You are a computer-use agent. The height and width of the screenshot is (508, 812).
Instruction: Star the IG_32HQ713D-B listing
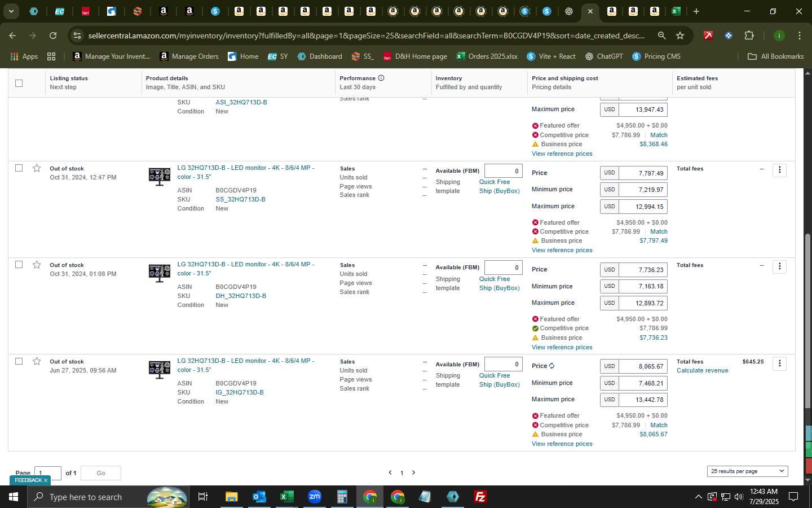pyautogui.click(x=37, y=361)
